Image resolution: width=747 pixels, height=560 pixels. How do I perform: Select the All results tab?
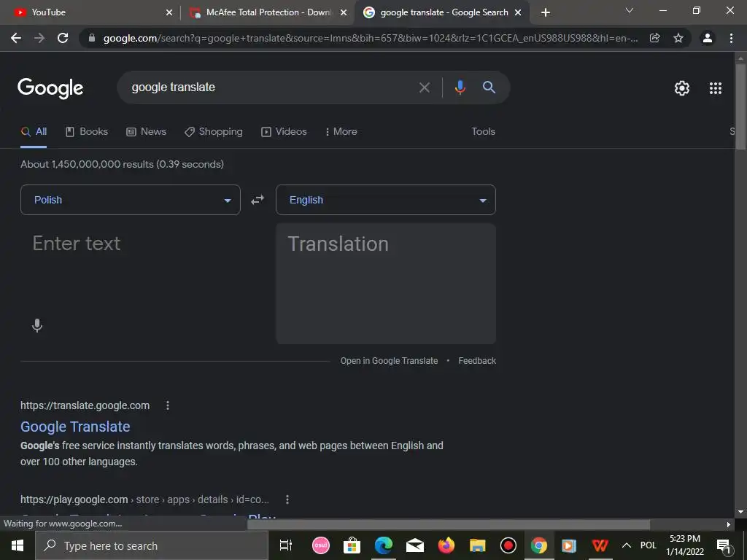(34, 131)
